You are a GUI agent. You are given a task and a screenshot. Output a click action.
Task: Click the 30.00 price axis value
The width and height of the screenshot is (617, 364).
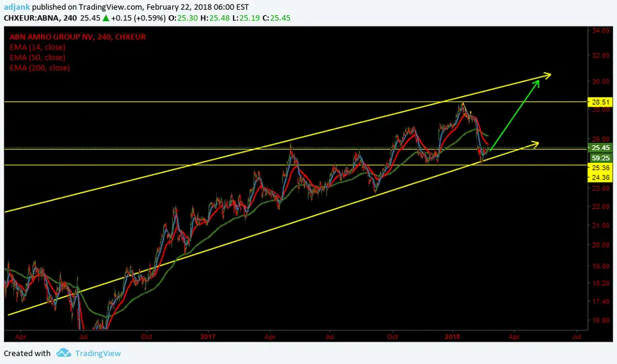(x=601, y=81)
